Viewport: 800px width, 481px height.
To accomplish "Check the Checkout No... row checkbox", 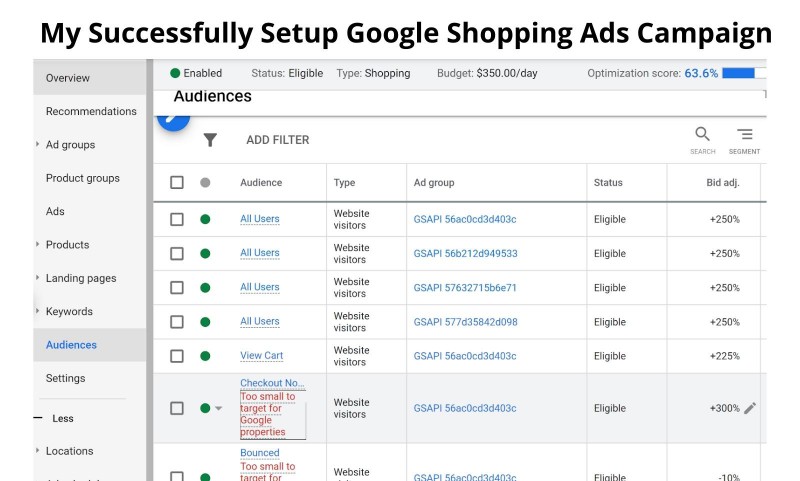I will 177,408.
